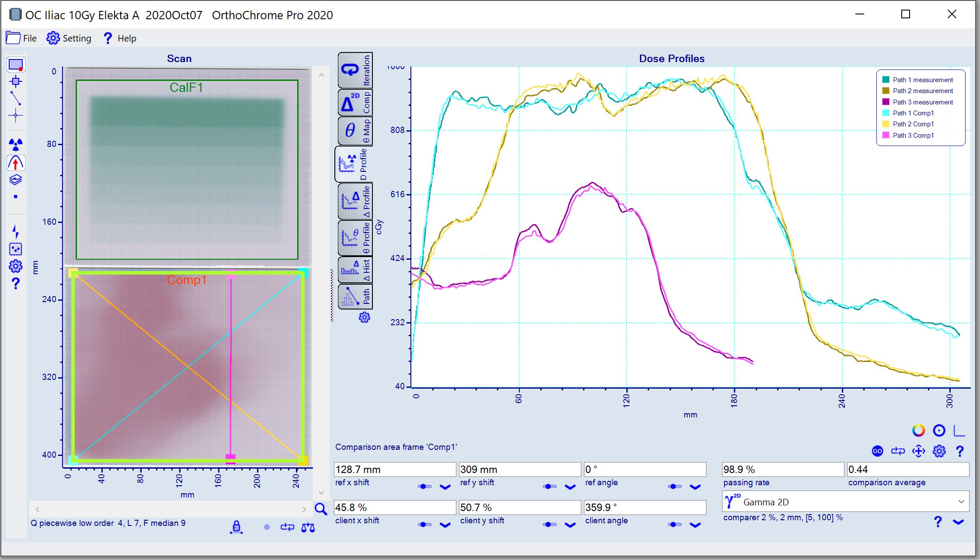Switch to the Δ Hist tab

pos(355,271)
